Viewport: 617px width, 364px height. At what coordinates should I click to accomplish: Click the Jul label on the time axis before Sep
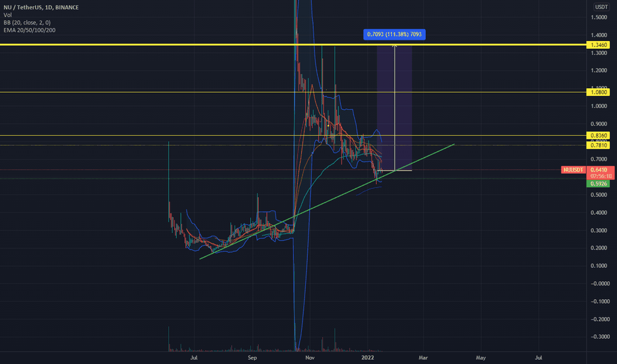193,357
